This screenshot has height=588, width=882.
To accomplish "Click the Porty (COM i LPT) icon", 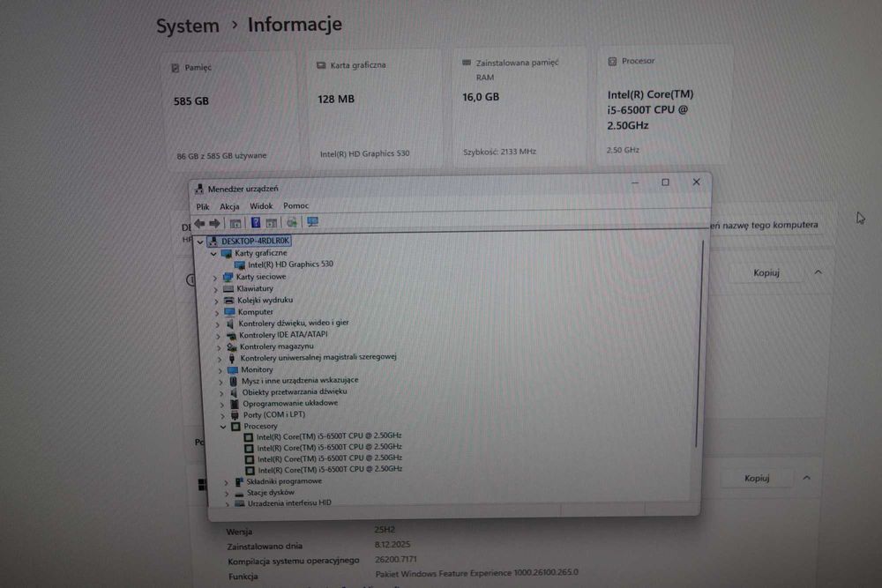I will [x=235, y=415].
